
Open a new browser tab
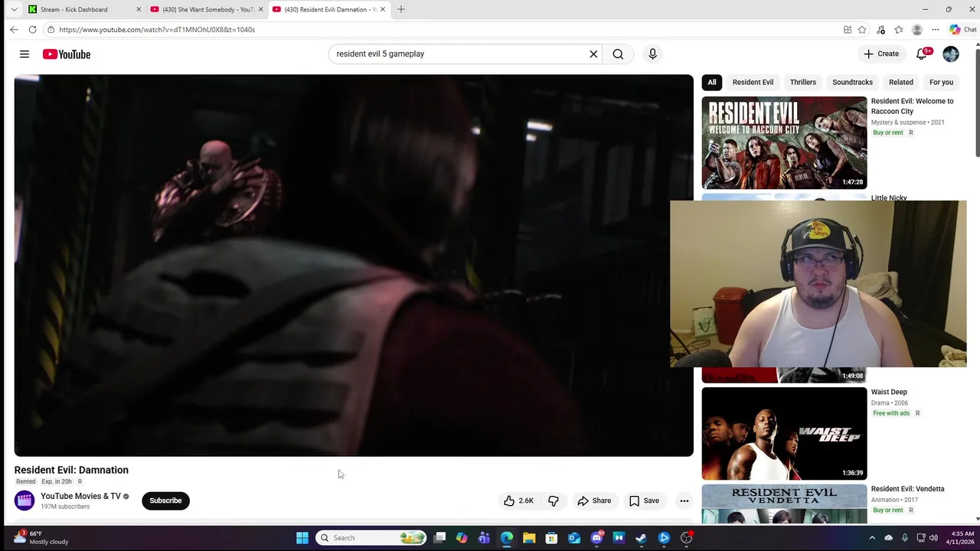click(400, 9)
